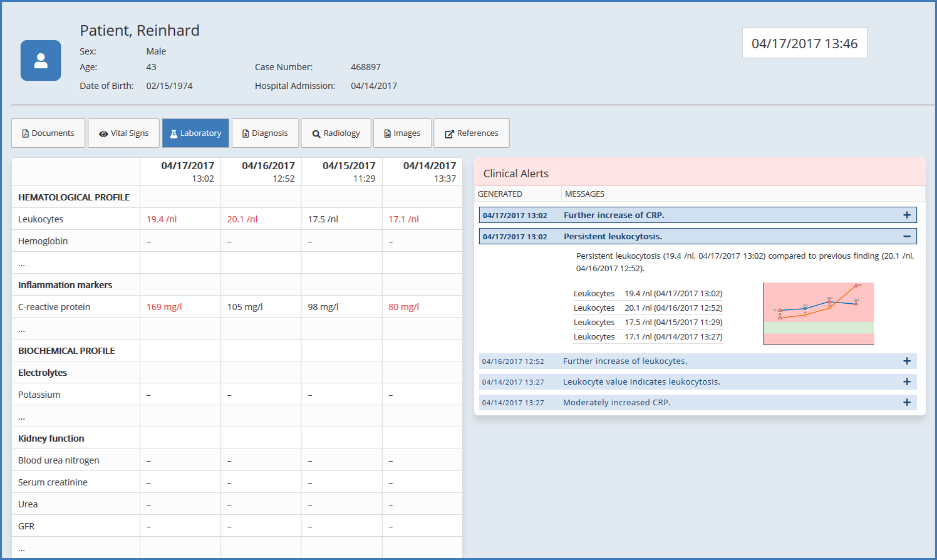
Task: Click the C-reactive protein row label
Action: click(54, 307)
